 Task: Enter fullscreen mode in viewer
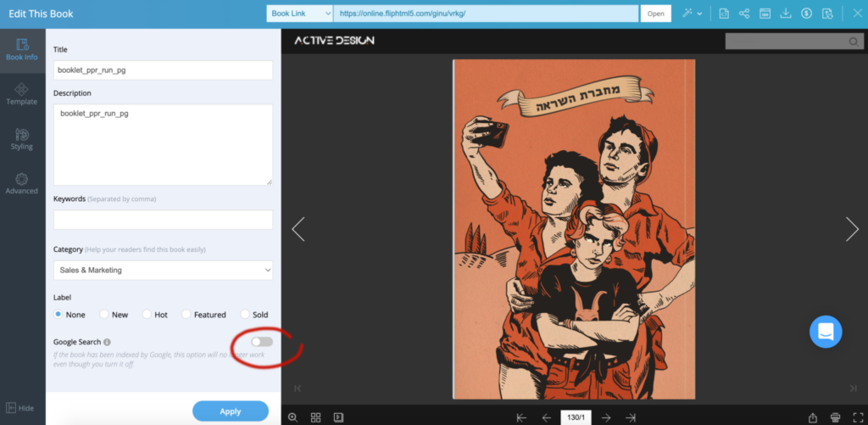click(x=857, y=417)
